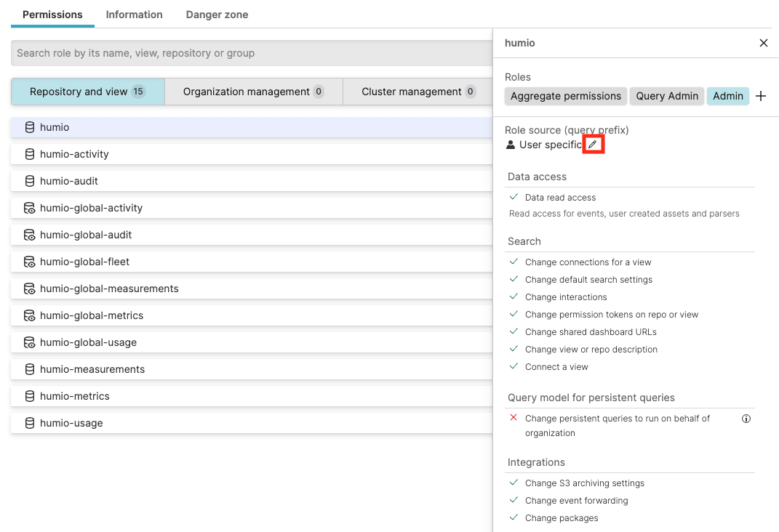This screenshot has height=532, width=779.
Task: Click the view icon beside humio-global-fleet
Action: point(28,261)
